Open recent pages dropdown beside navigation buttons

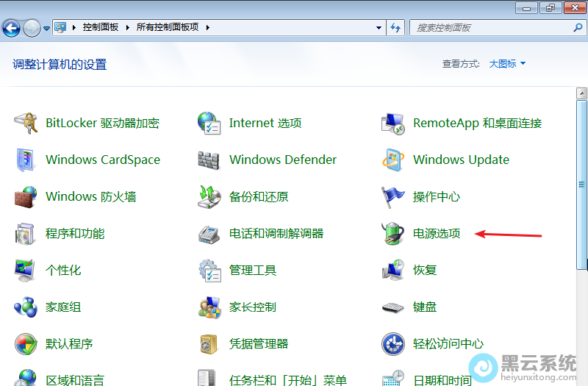click(x=46, y=28)
